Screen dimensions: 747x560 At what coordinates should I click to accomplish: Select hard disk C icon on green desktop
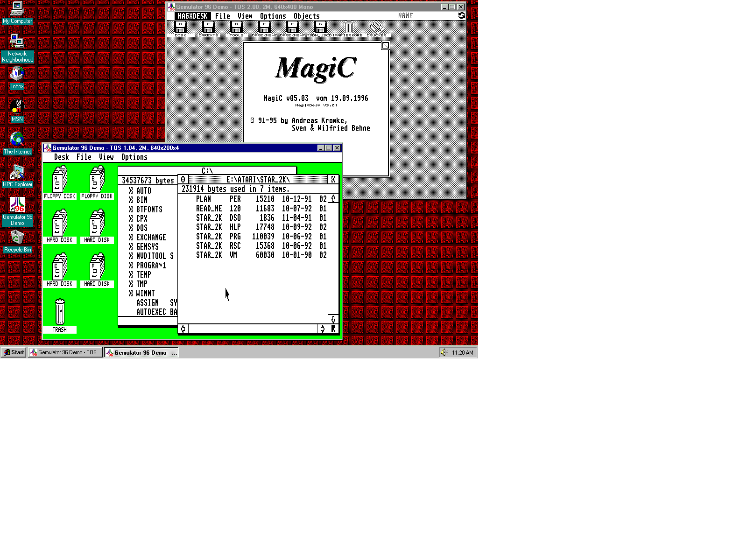(59, 223)
